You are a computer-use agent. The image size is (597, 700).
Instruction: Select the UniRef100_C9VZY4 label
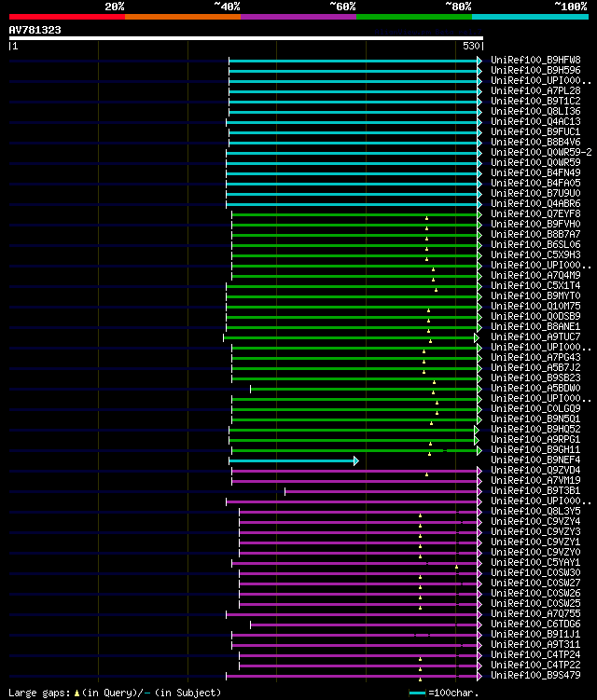click(x=535, y=522)
